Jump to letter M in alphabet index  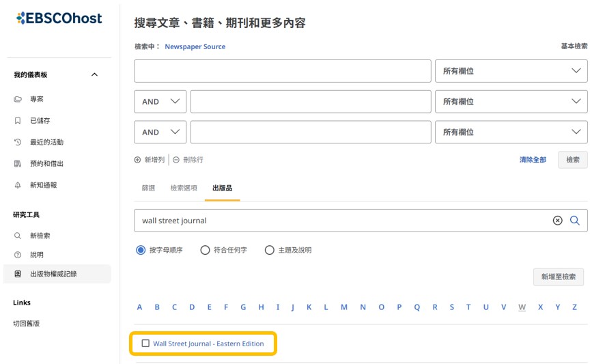point(344,307)
